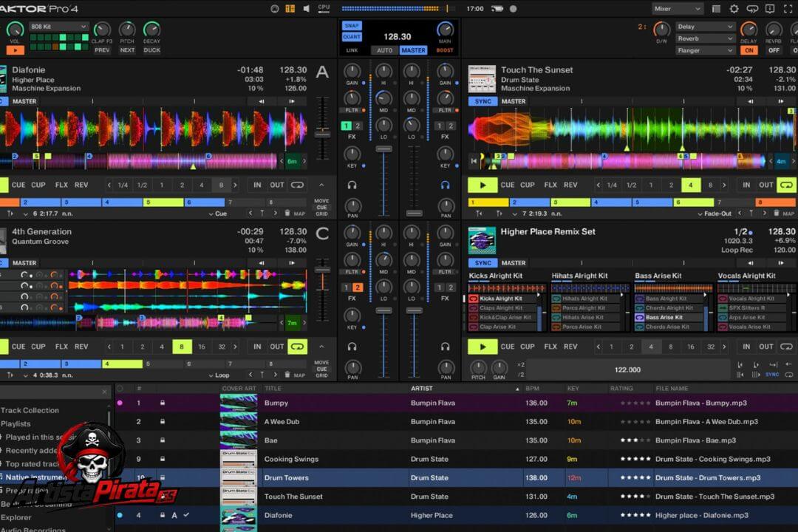
Task: Click the 122.000 tempo field on remix deck
Action: coord(627,369)
